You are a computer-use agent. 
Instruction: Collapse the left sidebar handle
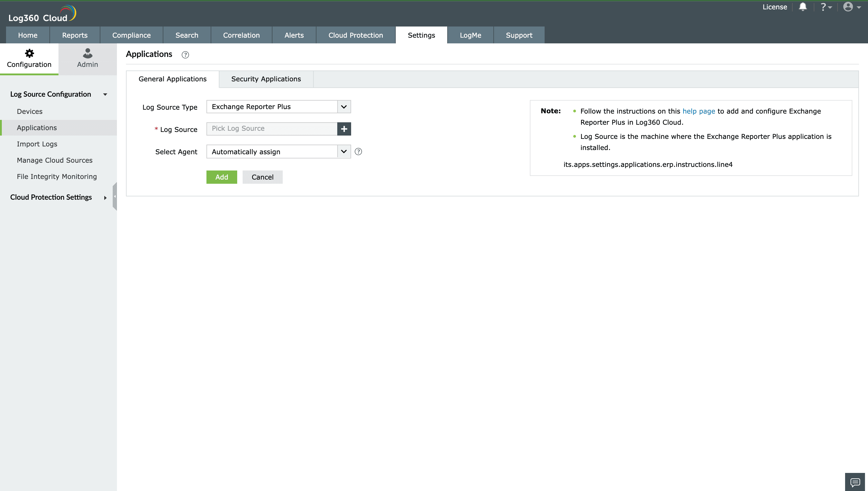(115, 196)
